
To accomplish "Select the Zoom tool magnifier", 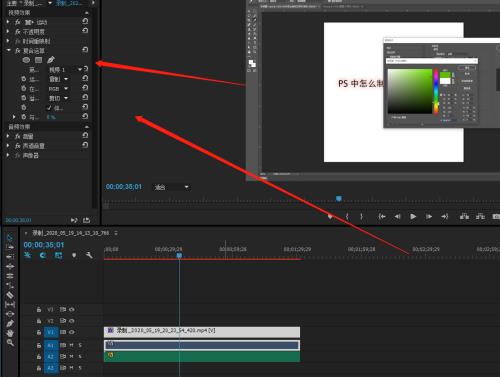I will (10, 342).
